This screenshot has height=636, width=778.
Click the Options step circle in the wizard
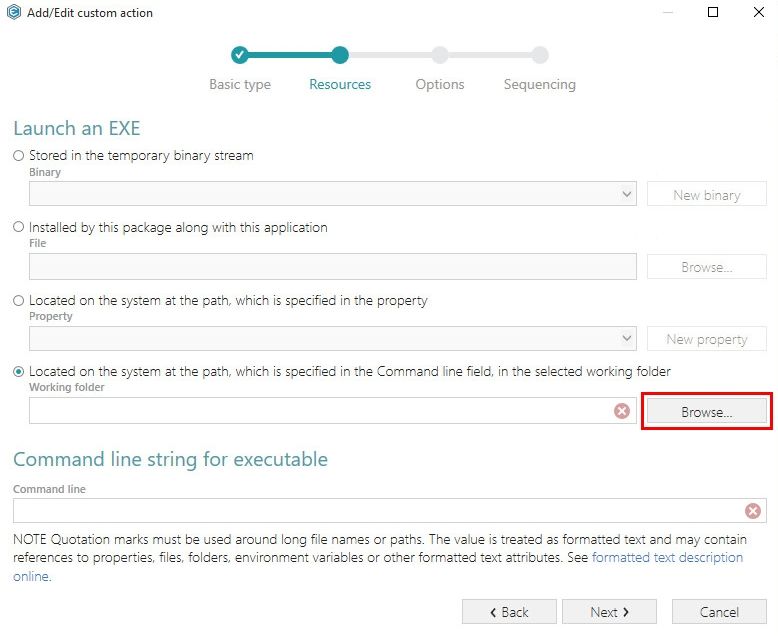(440, 55)
